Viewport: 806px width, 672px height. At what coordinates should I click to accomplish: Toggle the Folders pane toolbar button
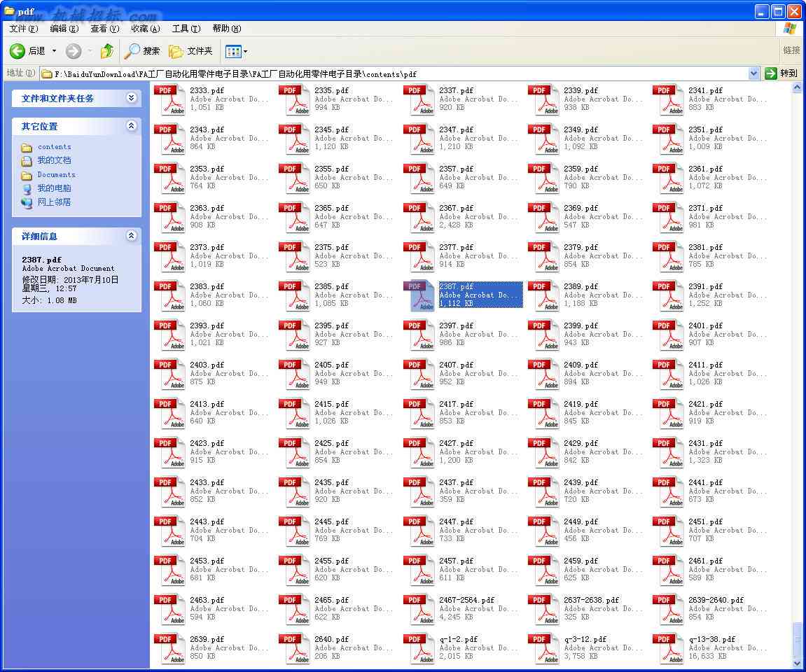190,51
